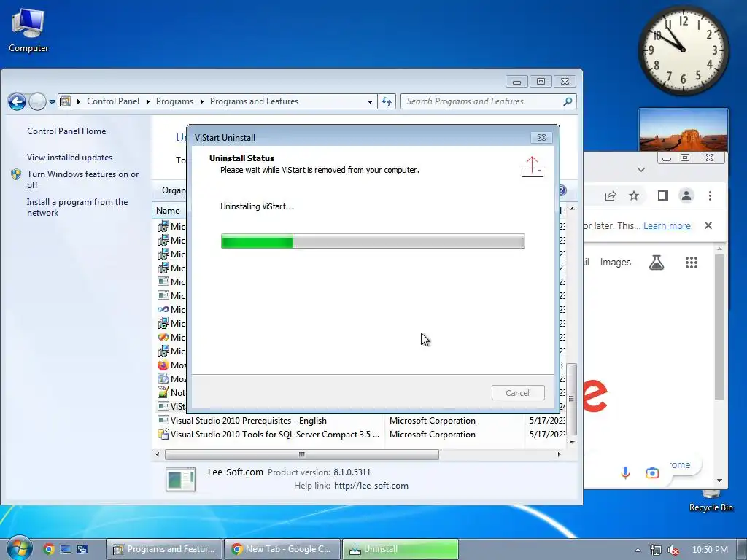Toggle the Chrome side panel icon

(x=662, y=195)
